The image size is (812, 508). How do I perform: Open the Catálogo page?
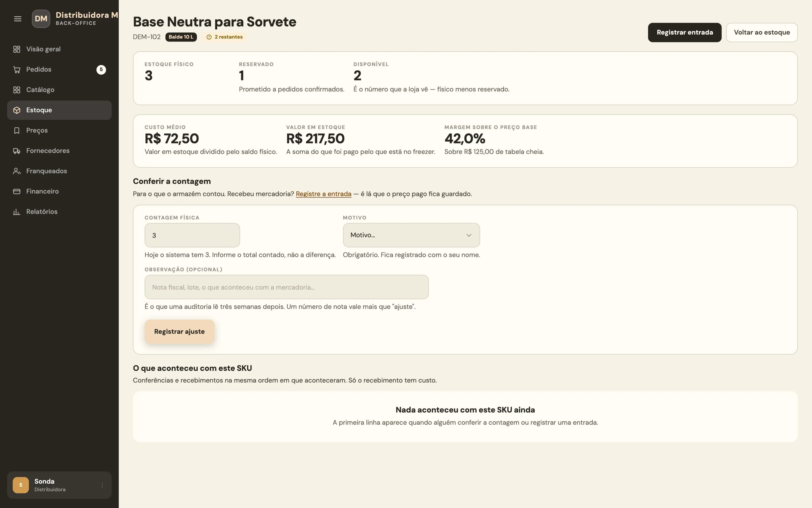coord(59,90)
